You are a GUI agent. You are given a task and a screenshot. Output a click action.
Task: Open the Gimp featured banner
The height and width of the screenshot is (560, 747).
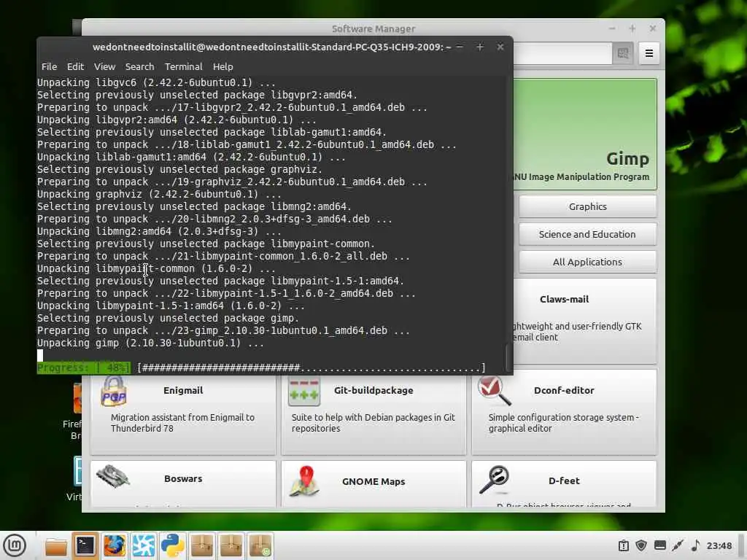point(585,134)
